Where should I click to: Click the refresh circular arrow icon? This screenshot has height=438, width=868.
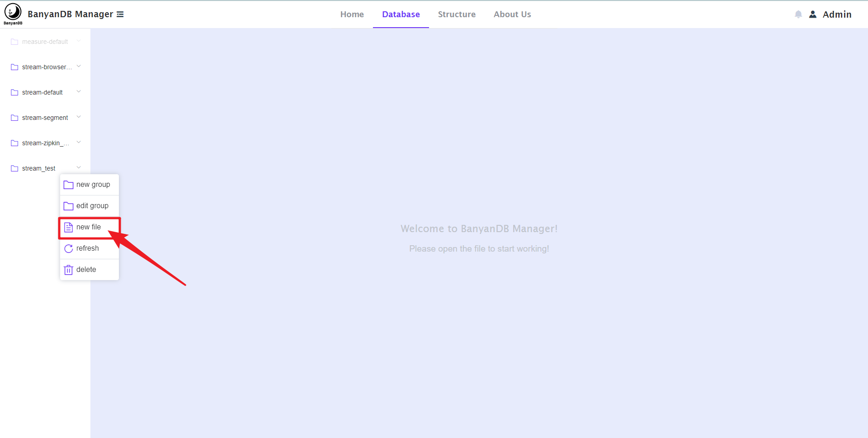point(69,248)
